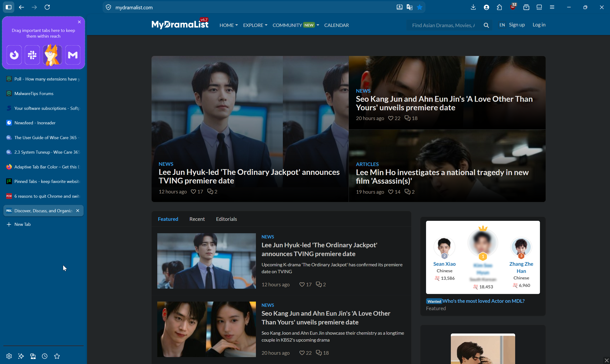
Task: Click the search magnifier icon on MyDramaList
Action: click(486, 25)
